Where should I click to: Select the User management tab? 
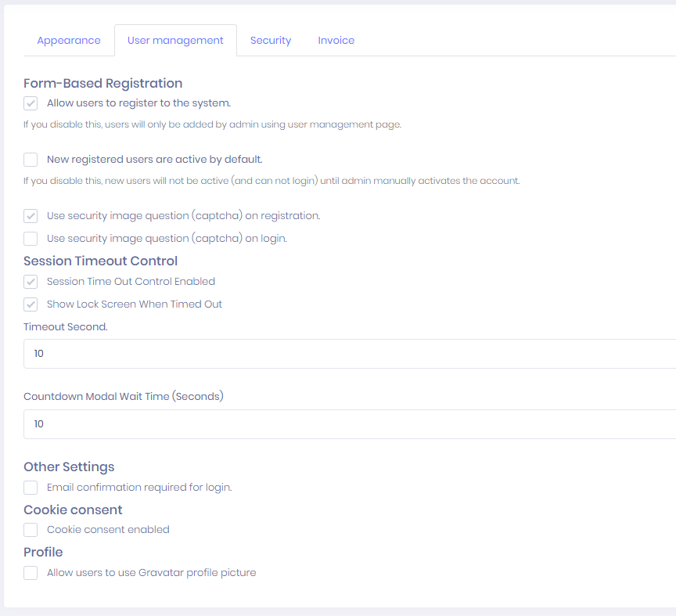[175, 40]
